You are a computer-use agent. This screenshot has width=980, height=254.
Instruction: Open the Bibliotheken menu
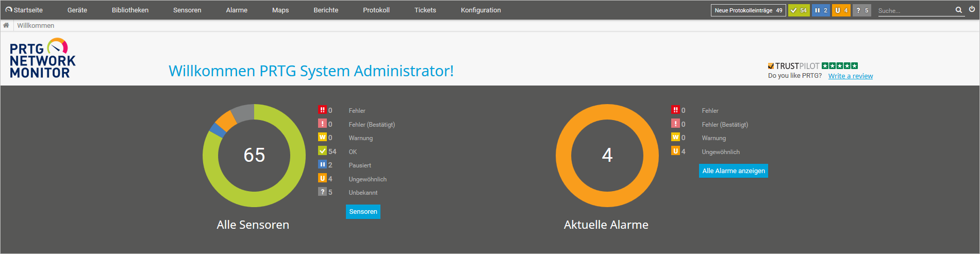click(x=130, y=10)
